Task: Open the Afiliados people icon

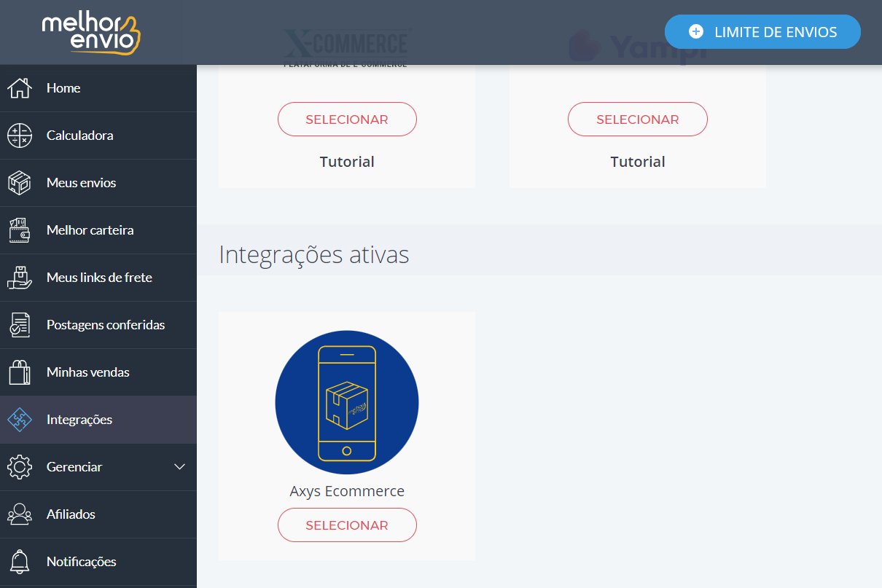Action: (20, 514)
